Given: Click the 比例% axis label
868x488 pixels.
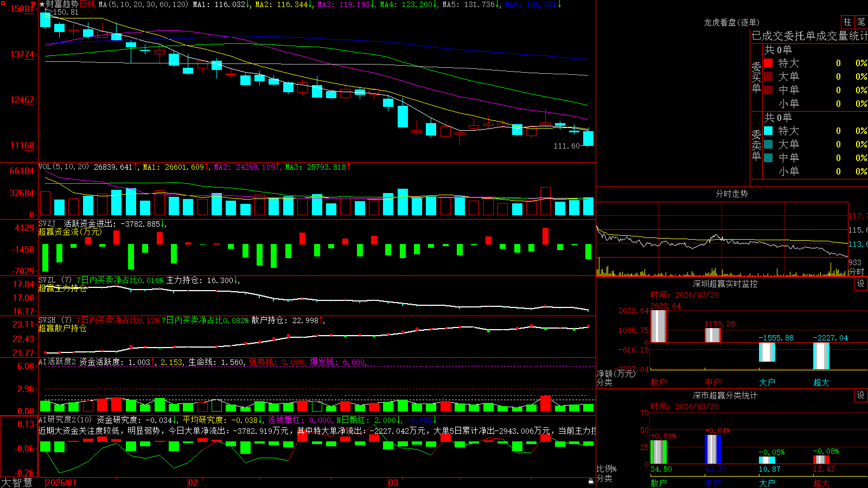Looking at the screenshot, I should [x=607, y=468].
